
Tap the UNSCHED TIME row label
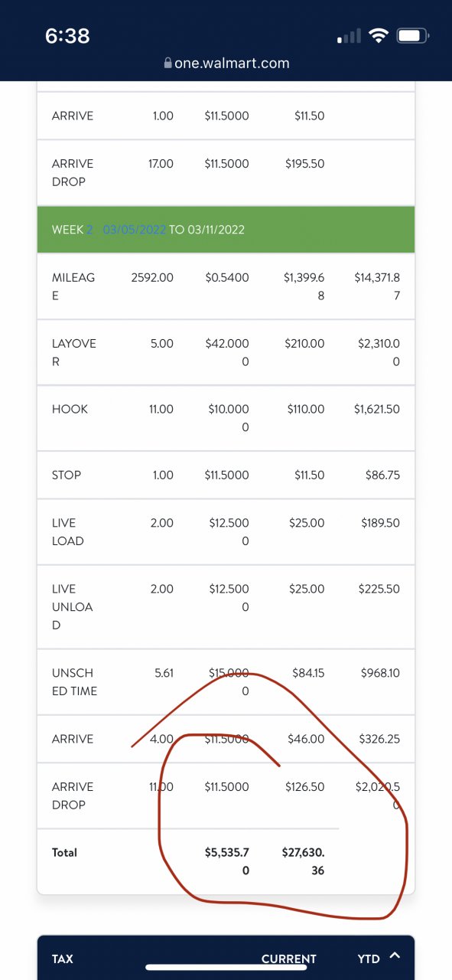pyautogui.click(x=74, y=681)
